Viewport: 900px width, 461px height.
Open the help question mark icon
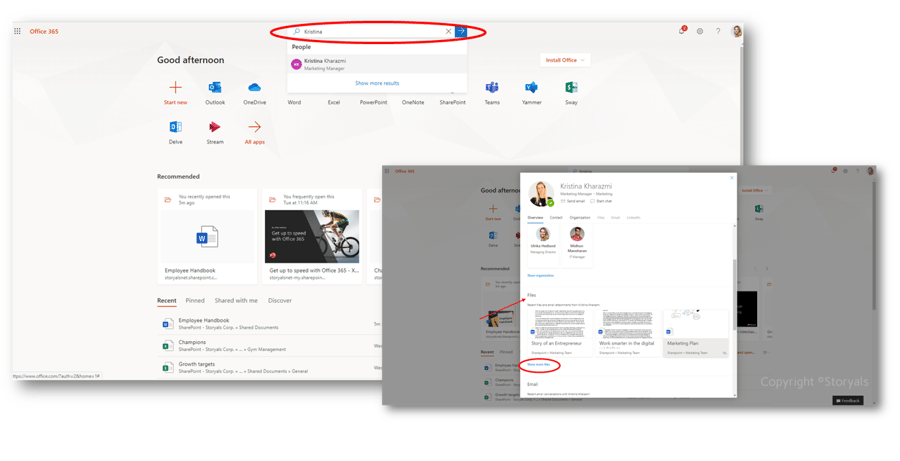[718, 31]
